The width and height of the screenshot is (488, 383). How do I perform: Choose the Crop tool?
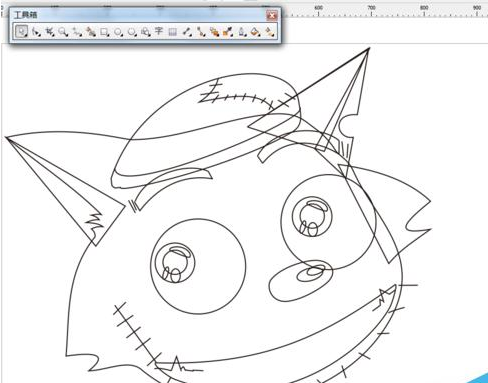(50, 32)
